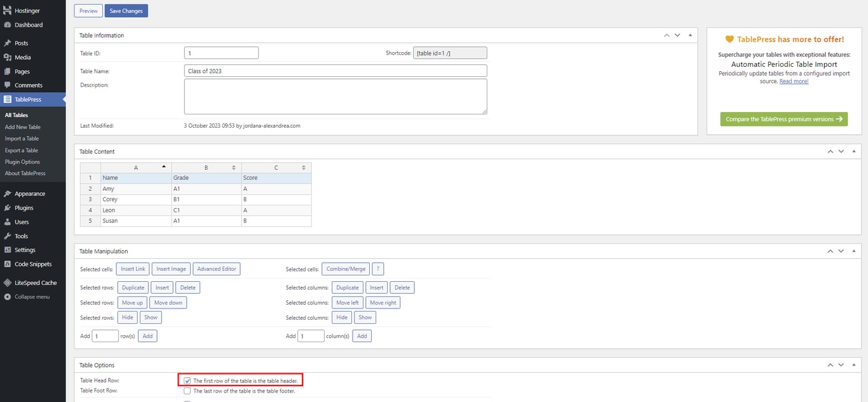Click Hide for selected rows
The image size is (868, 402).
[x=128, y=317]
